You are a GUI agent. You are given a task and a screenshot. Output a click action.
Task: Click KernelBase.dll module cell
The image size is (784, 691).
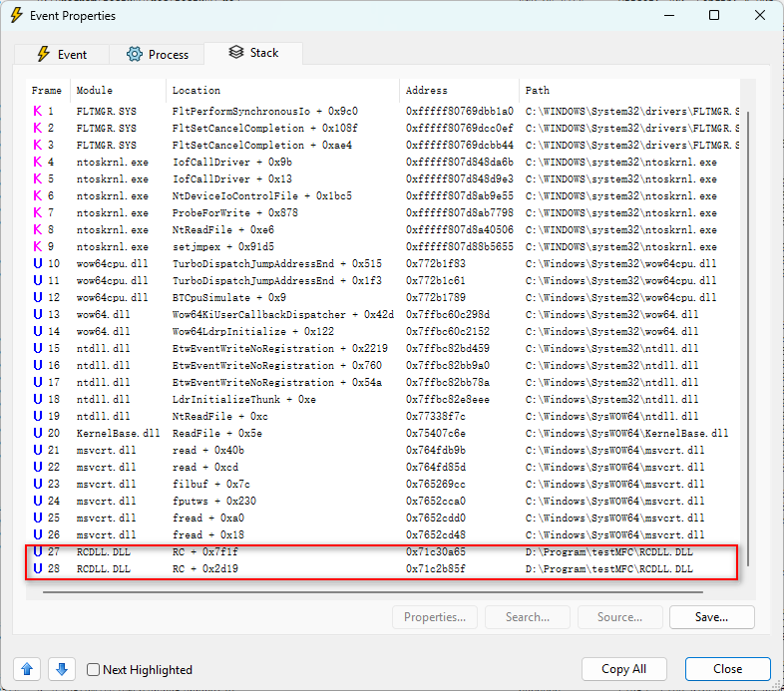pyautogui.click(x=118, y=433)
